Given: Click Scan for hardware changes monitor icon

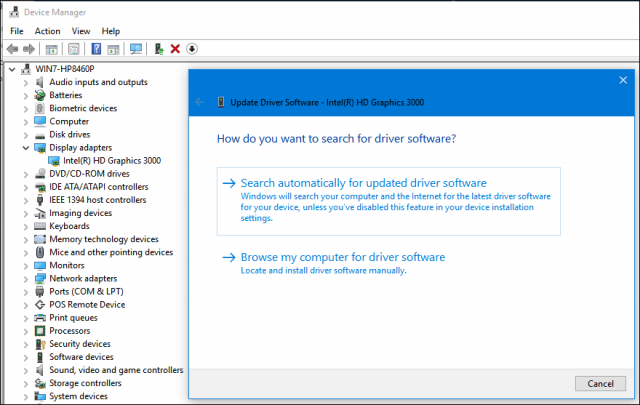Looking at the screenshot, I should [136, 49].
